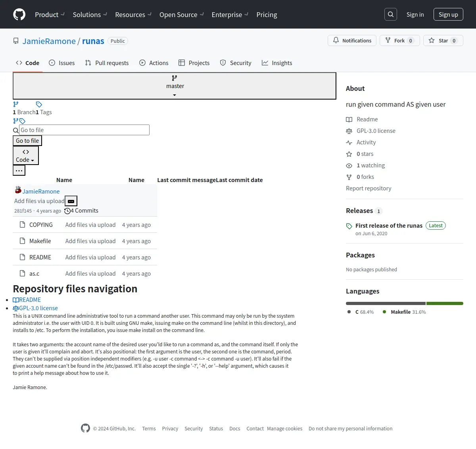Open First release of the runas
476x449 pixels.
[x=389, y=226]
